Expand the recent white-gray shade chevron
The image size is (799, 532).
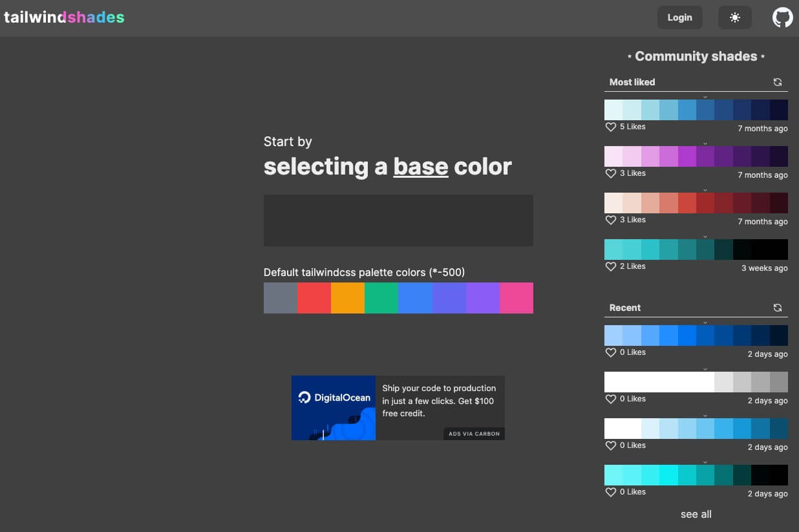coord(705,369)
